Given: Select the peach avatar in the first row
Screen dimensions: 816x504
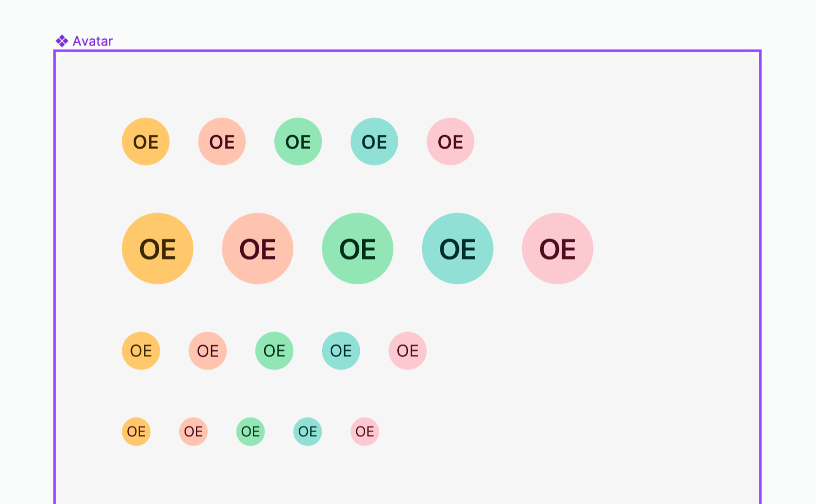Looking at the screenshot, I should pos(222,142).
